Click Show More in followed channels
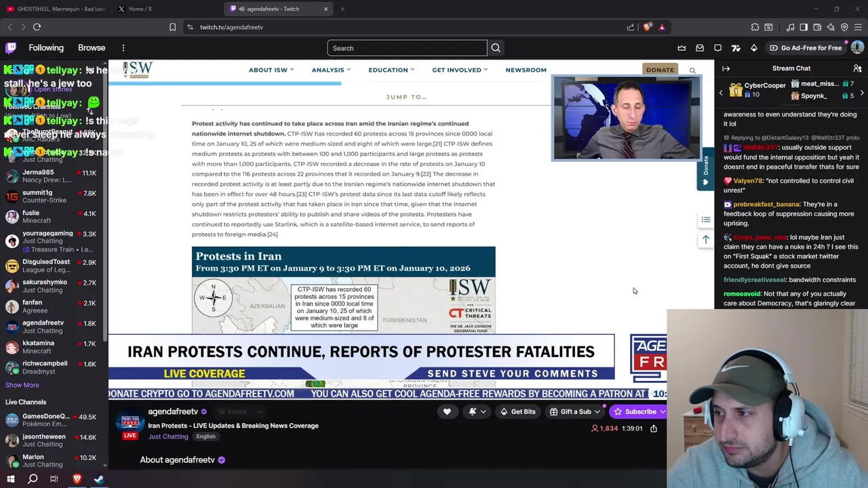This screenshot has height=488, width=868. [22, 385]
